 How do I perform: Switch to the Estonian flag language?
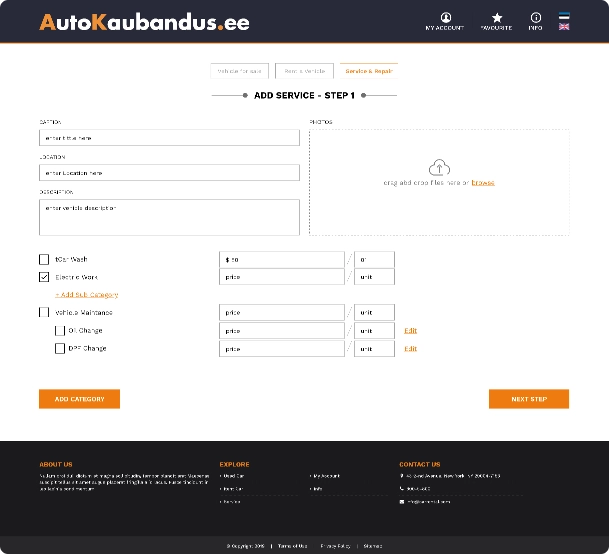564,16
